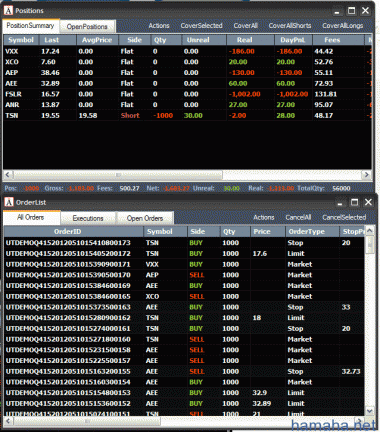Sort positions by DayPnL column header
The height and width of the screenshot is (432, 380).
tap(293, 40)
